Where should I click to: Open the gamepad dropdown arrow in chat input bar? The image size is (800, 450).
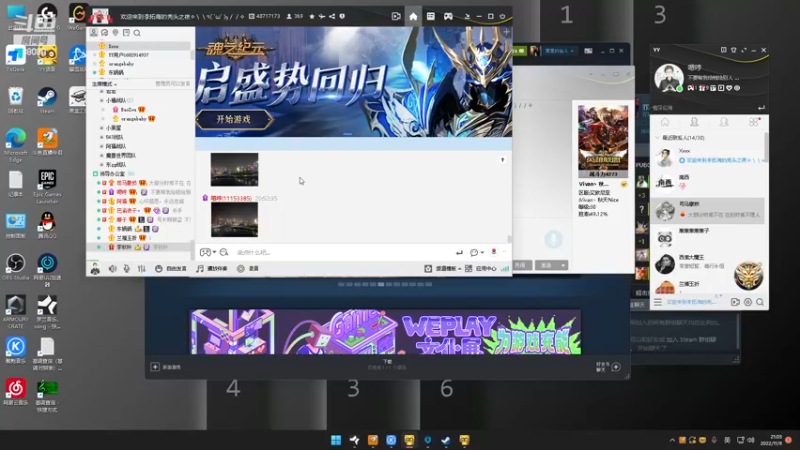click(214, 252)
